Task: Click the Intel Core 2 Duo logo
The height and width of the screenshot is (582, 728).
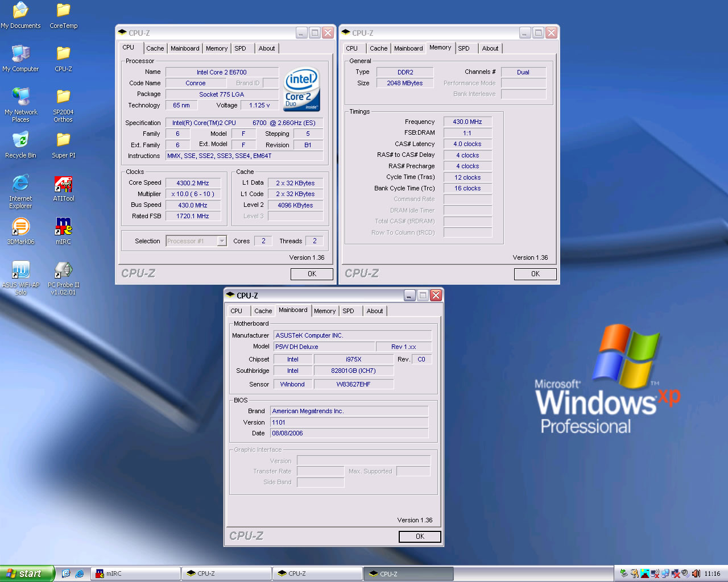Action: [x=302, y=89]
